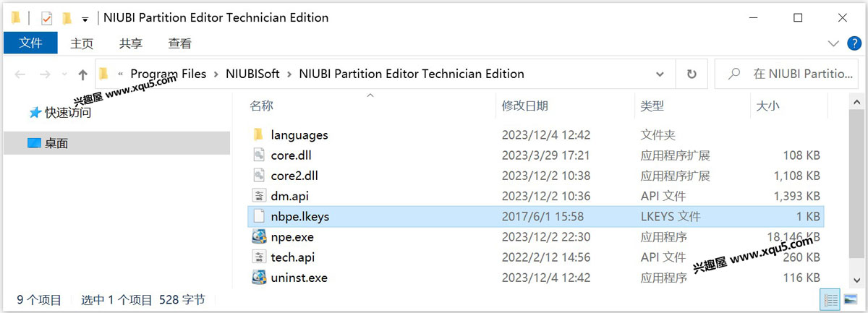The height and width of the screenshot is (313, 868).
Task: Click the search magnifier icon
Action: [733, 74]
